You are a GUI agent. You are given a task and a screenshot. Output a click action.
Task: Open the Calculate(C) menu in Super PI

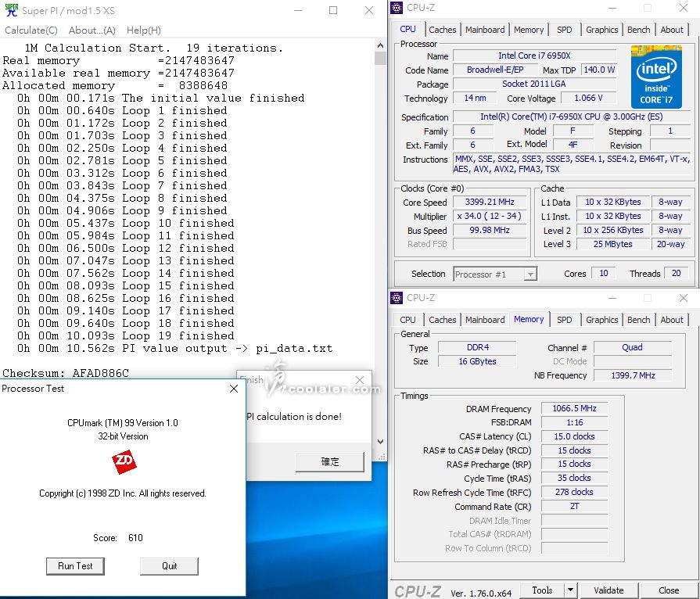tap(31, 30)
